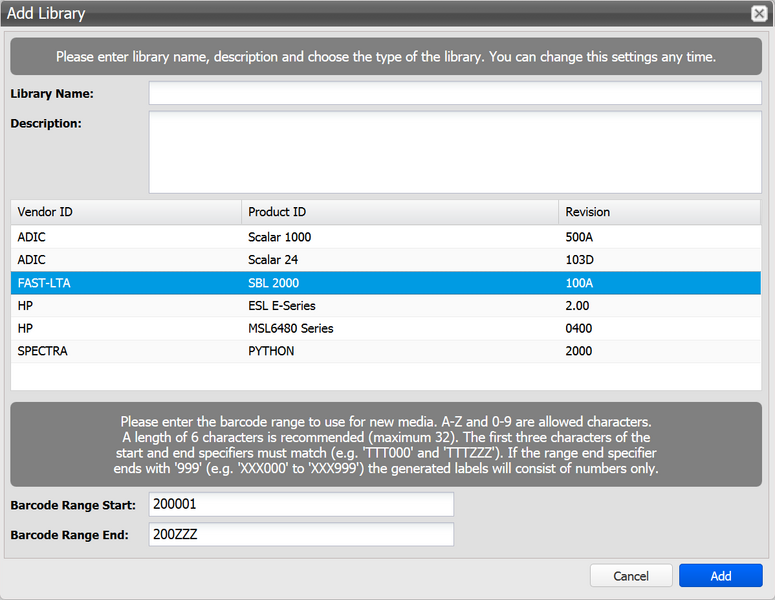Close the Add Library dialog

tap(759, 14)
